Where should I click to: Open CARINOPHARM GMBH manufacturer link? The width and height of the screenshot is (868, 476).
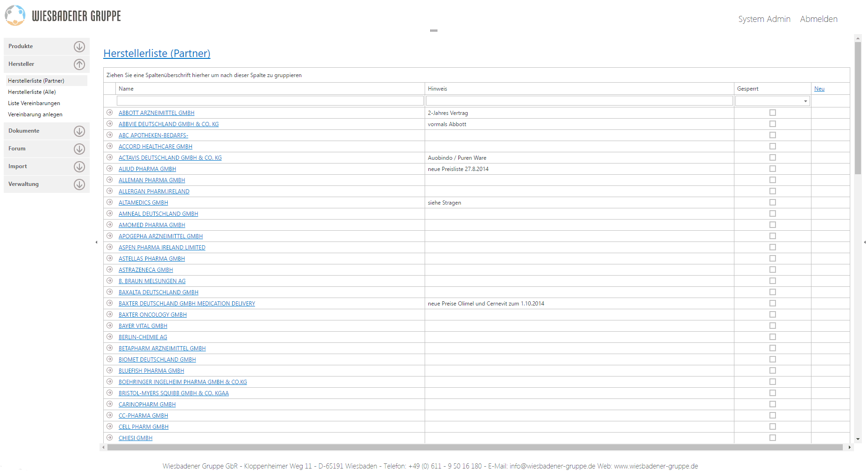[x=147, y=405]
